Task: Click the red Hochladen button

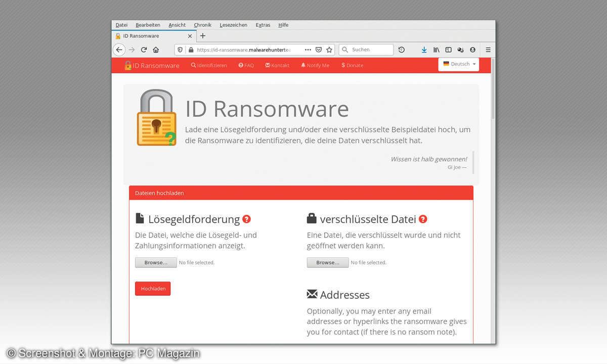Action: [153, 289]
